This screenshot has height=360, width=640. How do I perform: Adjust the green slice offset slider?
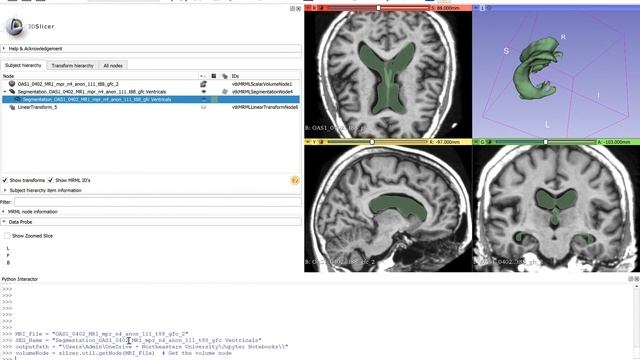[546, 142]
